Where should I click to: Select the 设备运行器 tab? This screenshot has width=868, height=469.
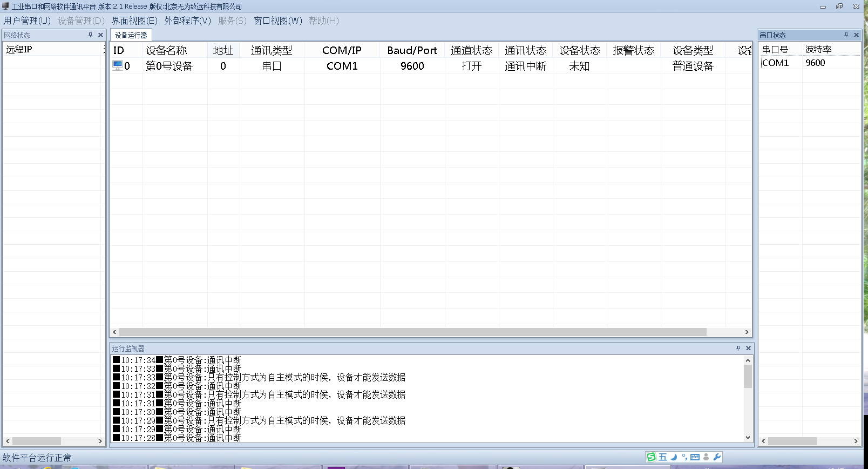click(131, 35)
